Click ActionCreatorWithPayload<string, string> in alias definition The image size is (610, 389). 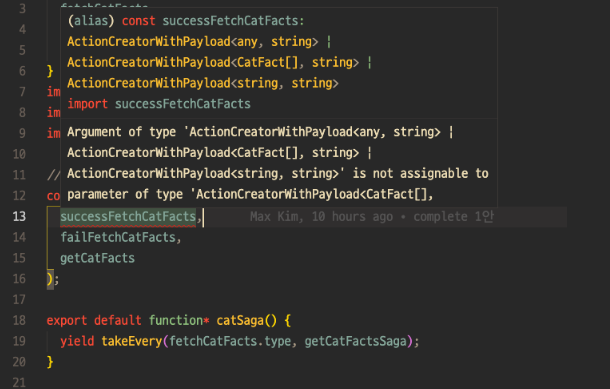tap(203, 83)
